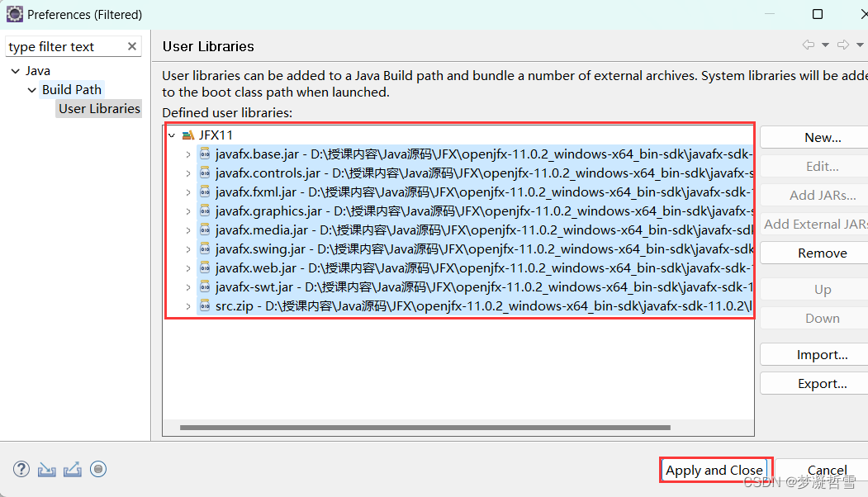Click the archive icon beside src.zip

pos(205,305)
